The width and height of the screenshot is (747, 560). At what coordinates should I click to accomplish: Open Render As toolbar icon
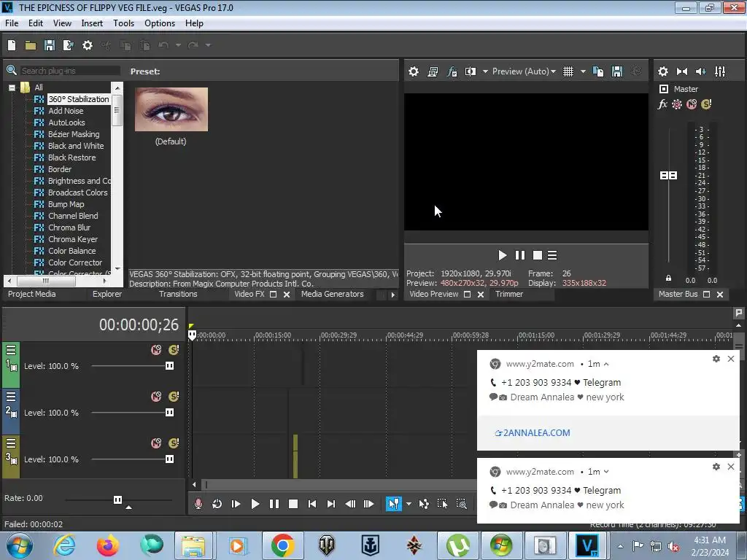click(69, 45)
